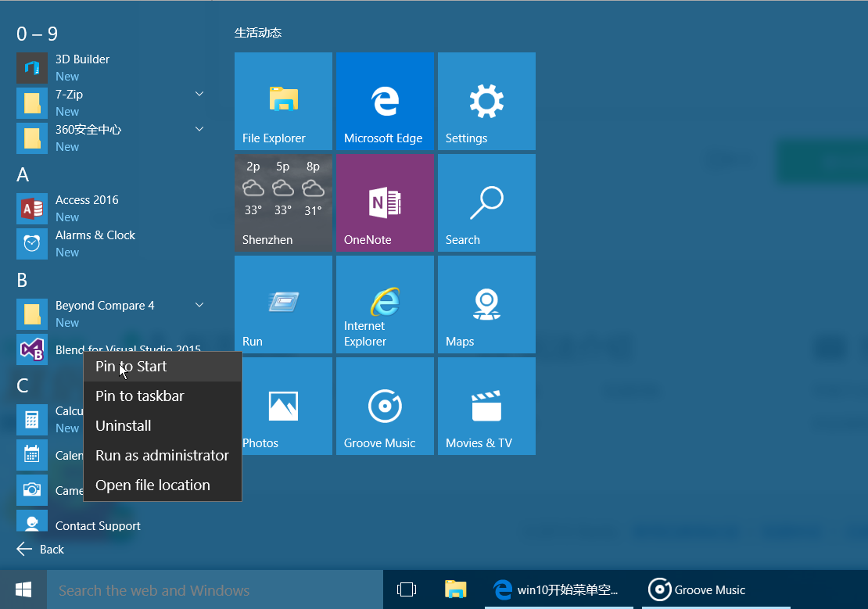Click the 7-Zip folder icon

coord(32,103)
